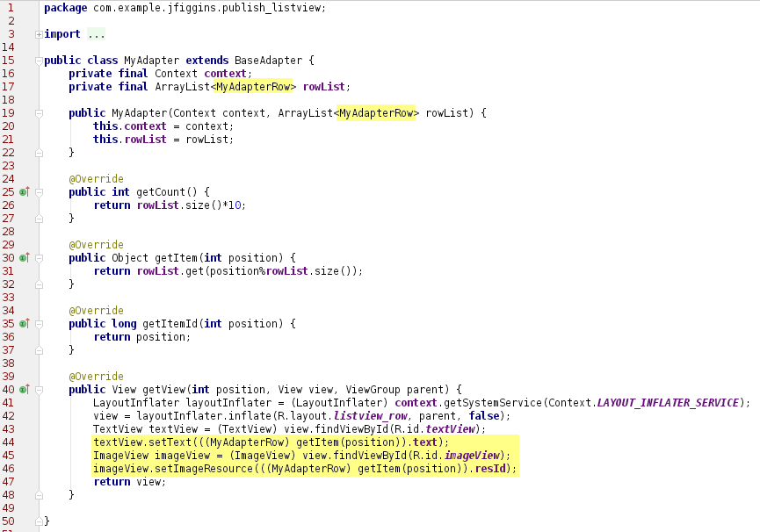Collapse the MyAdapter class body
The width and height of the screenshot is (760, 532).
point(39,61)
